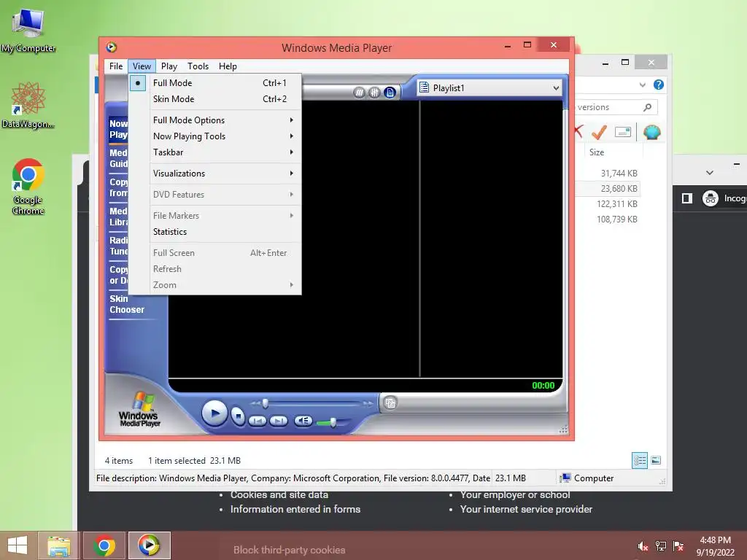The width and height of the screenshot is (747, 560).
Task: Click the Explorer search magnifier icon
Action: pos(647,107)
